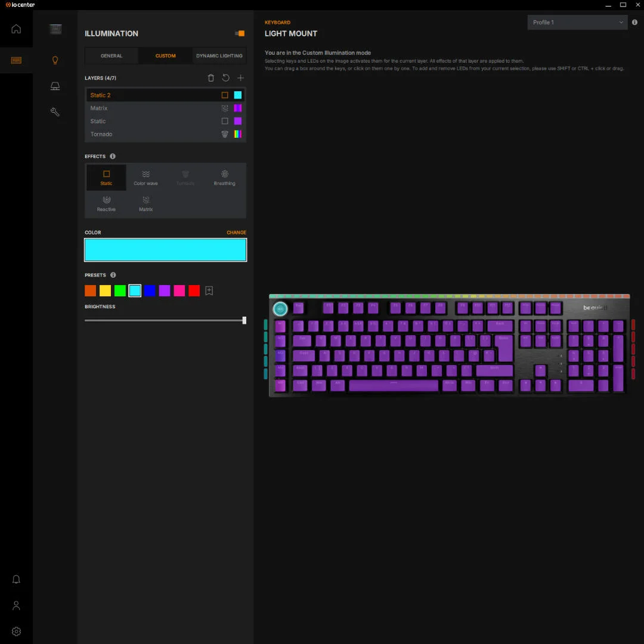The height and width of the screenshot is (644, 644).
Task: Open the user account icon
Action: click(x=16, y=605)
